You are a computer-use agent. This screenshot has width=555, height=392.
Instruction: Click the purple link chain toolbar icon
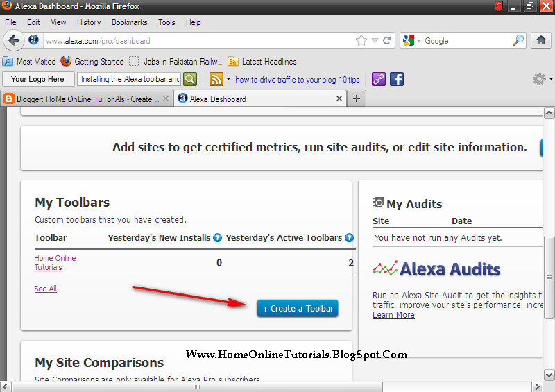click(378, 79)
